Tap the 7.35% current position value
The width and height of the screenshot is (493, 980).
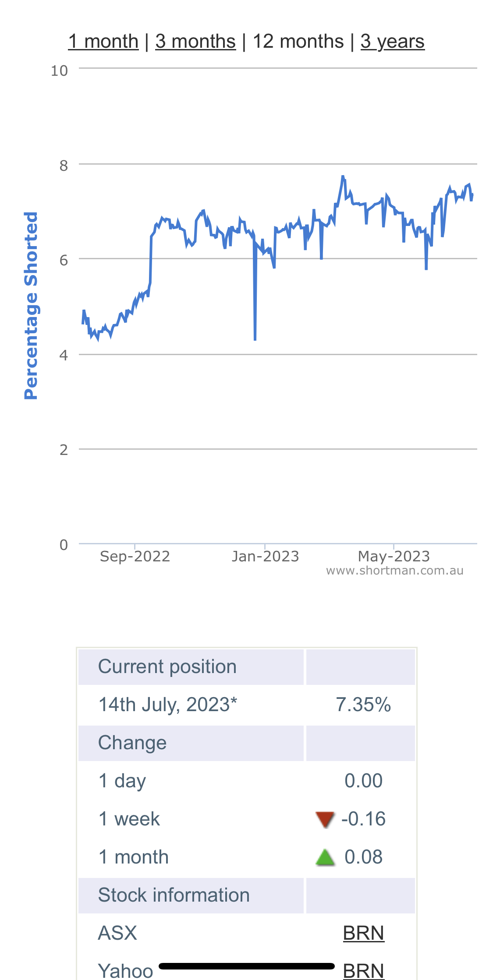363,705
